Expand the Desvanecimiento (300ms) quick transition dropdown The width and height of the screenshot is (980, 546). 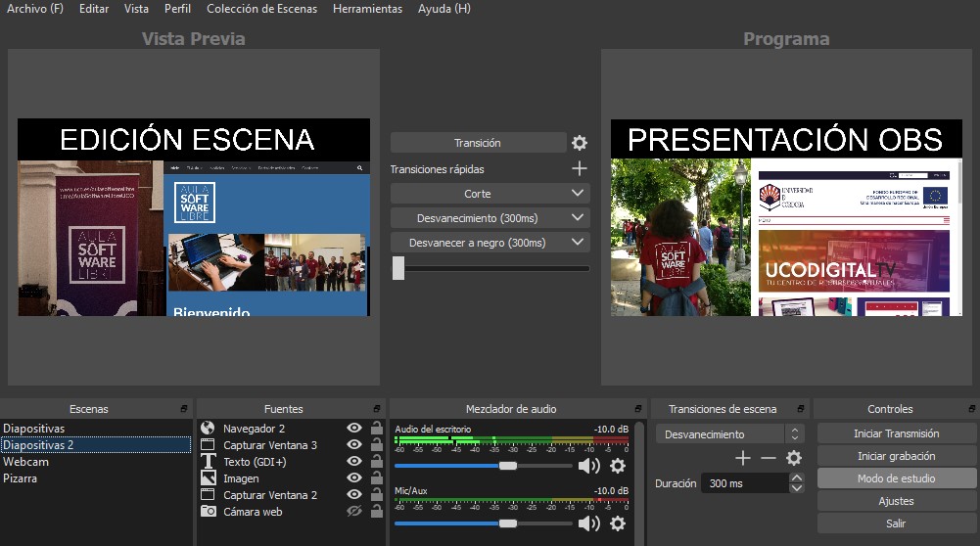[578, 218]
